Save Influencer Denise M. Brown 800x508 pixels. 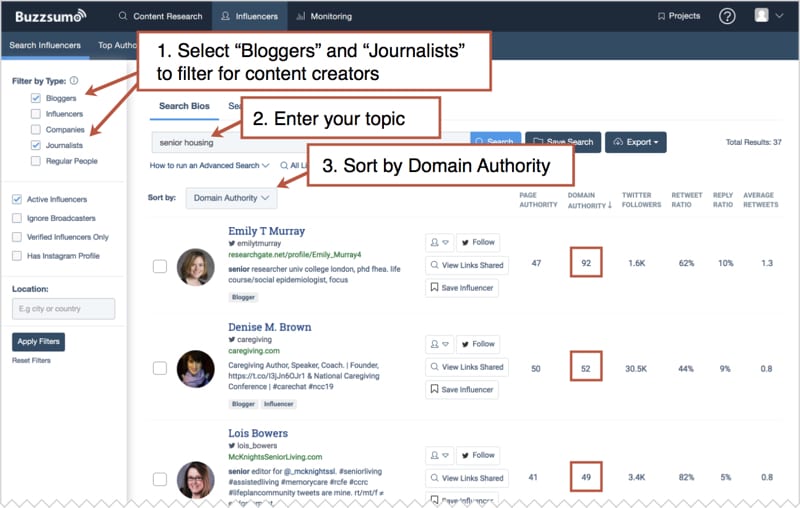point(462,389)
